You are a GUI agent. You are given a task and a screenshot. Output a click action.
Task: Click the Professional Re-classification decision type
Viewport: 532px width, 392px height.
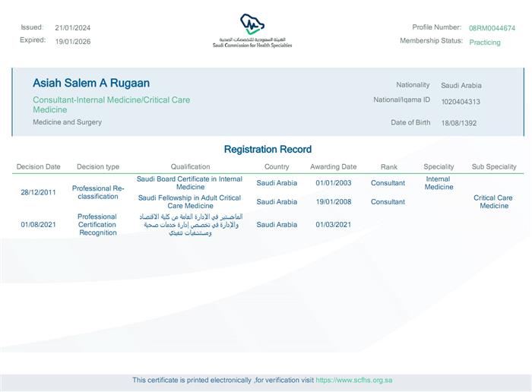pyautogui.click(x=97, y=192)
